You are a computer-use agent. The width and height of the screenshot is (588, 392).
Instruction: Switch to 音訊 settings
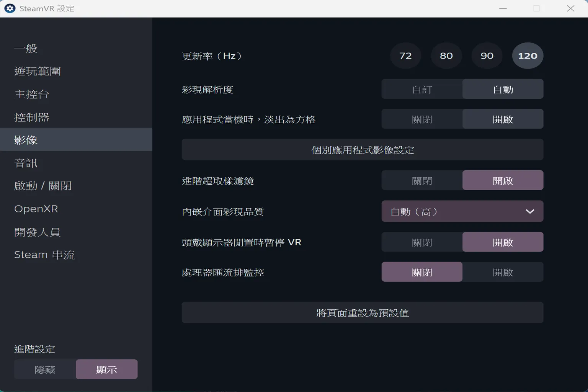(x=25, y=163)
